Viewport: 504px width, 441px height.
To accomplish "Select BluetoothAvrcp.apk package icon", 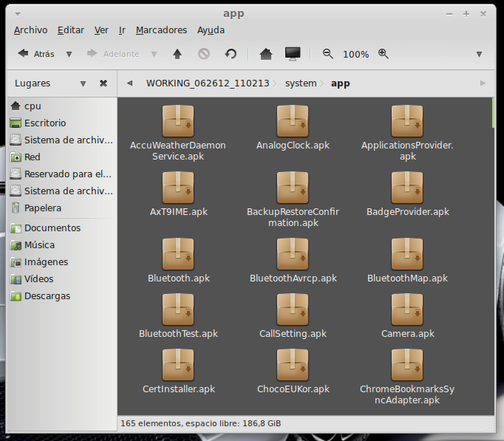I will [293, 254].
